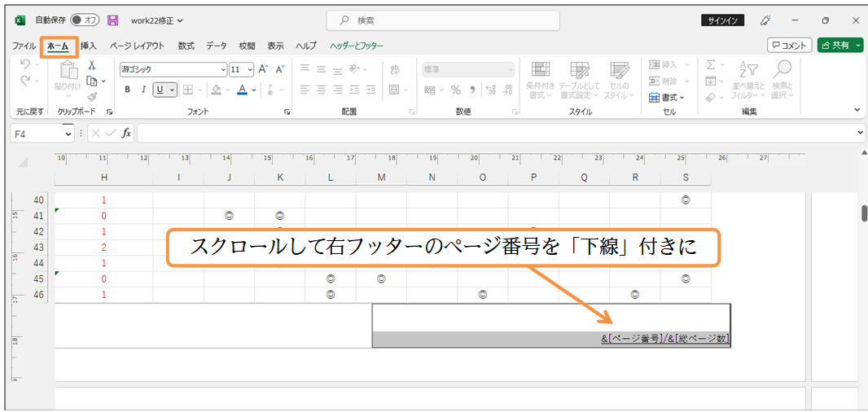The width and height of the screenshot is (868, 412).
Task: Select row 46 header
Action: (x=39, y=295)
